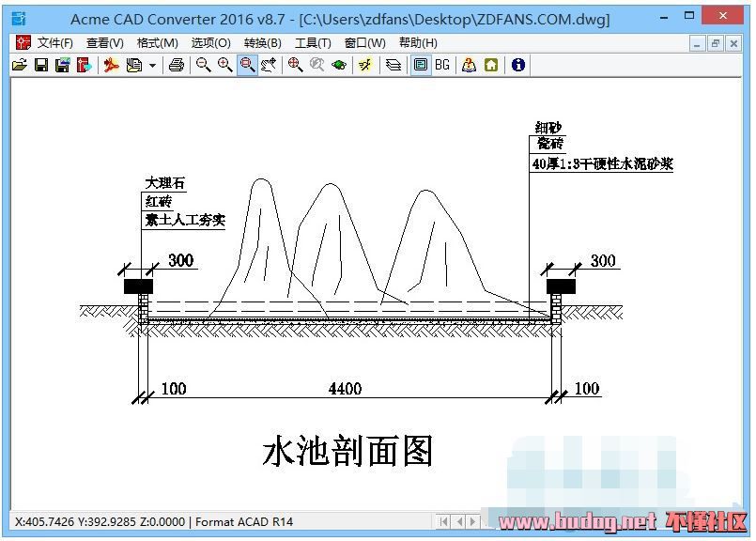Click the Format ACAD R14 status text
The width and height of the screenshot is (756, 541).
[x=244, y=521]
